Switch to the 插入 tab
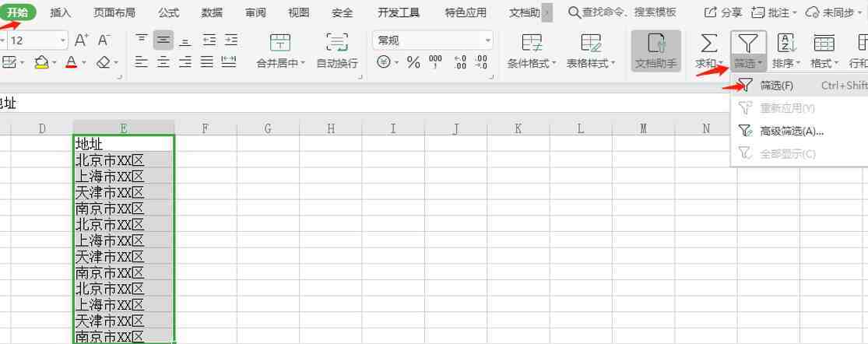Viewport: 868px width, 344px height. [x=61, y=12]
